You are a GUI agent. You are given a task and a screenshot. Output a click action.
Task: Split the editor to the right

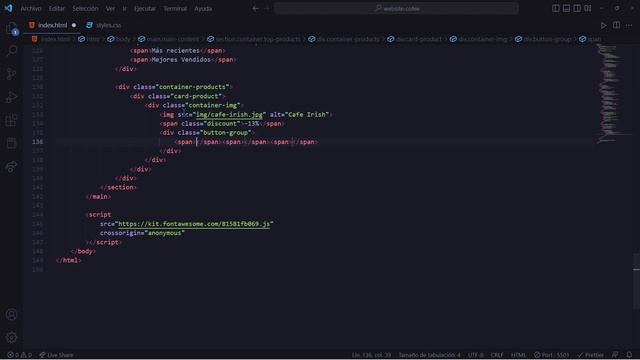point(616,25)
